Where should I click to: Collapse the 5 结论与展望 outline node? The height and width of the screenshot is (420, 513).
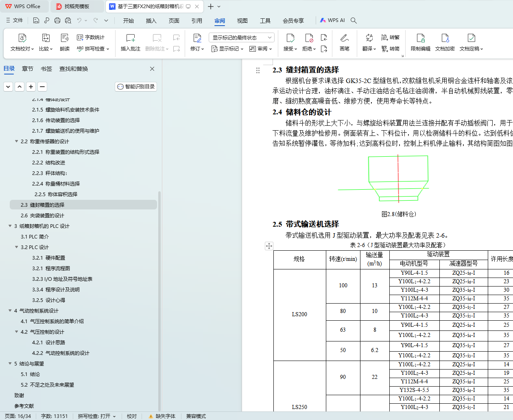[10, 363]
